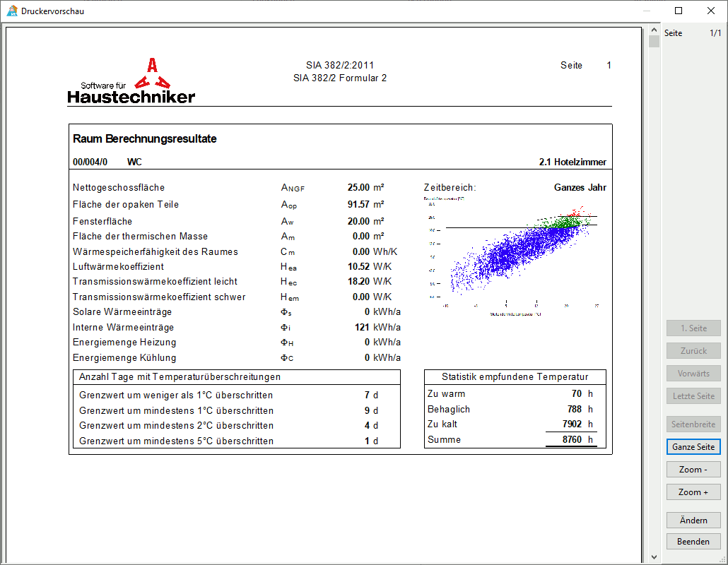Minimize the Druckervorschau window
Viewport: 728px width, 565px height.
[x=647, y=11]
